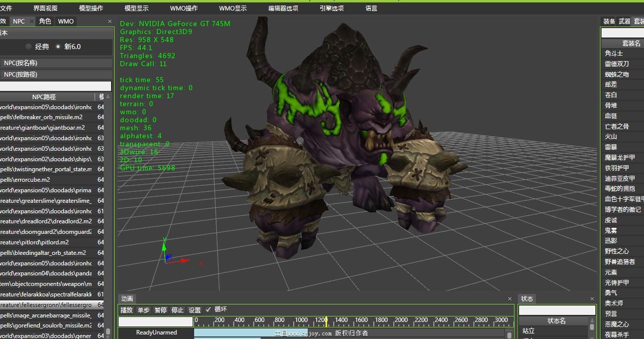
Task: Open the 模型操作 menu
Action: pos(91,8)
